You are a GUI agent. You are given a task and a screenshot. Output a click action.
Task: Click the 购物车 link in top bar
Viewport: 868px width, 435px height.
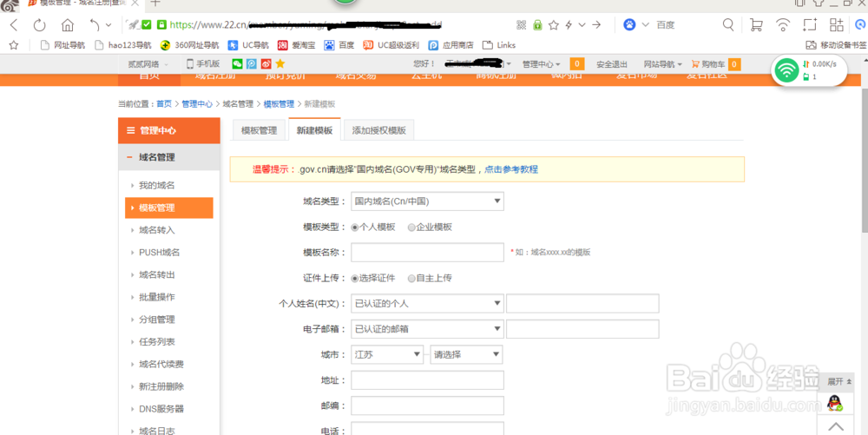coord(713,64)
